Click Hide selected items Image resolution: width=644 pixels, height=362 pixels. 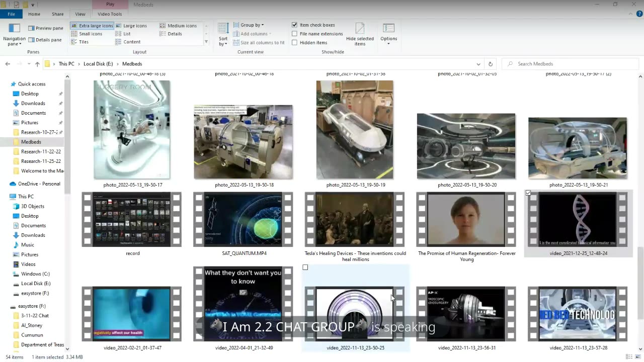360,34
